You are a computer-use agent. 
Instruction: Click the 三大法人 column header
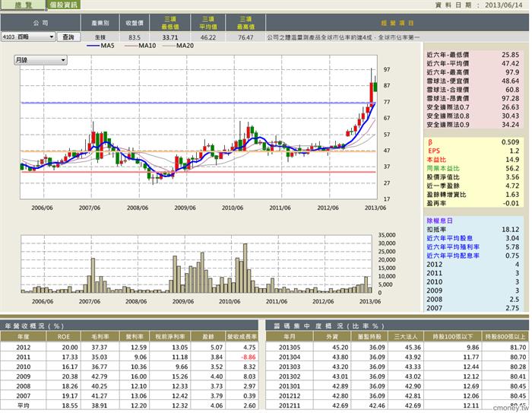tap(405, 337)
